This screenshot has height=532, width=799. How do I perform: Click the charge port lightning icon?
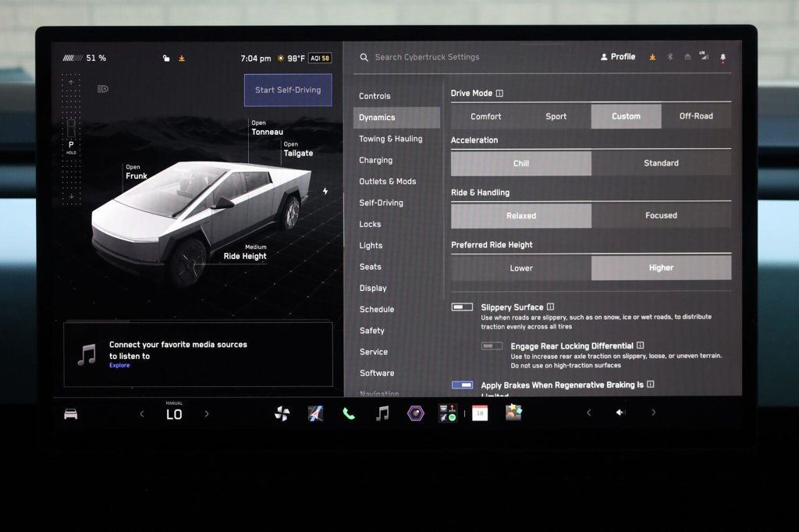pyautogui.click(x=325, y=191)
